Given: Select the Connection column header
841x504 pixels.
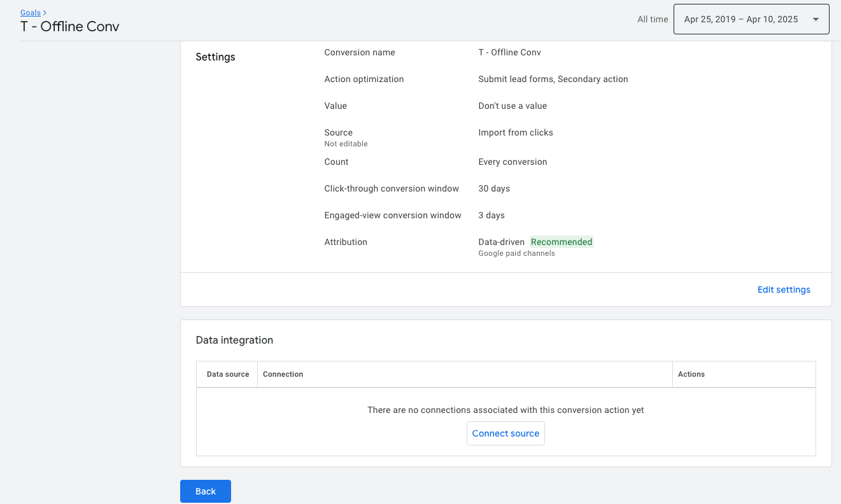Looking at the screenshot, I should (283, 374).
